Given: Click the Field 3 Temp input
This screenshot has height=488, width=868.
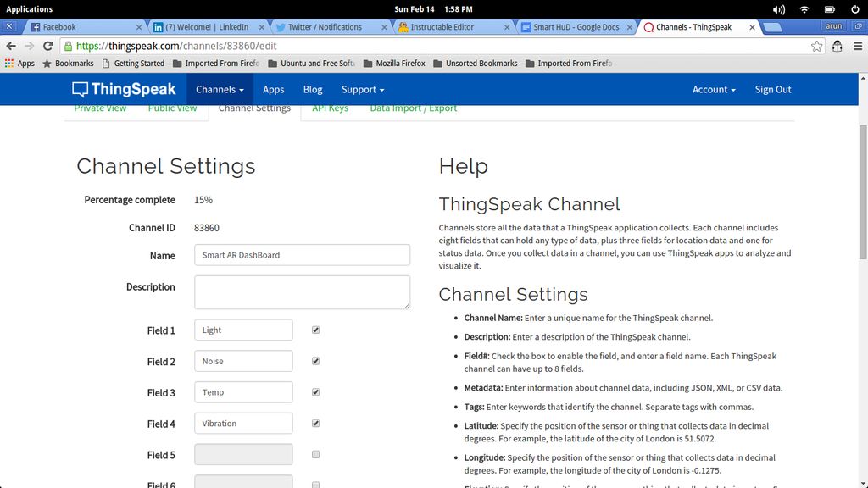Looking at the screenshot, I should coord(243,391).
